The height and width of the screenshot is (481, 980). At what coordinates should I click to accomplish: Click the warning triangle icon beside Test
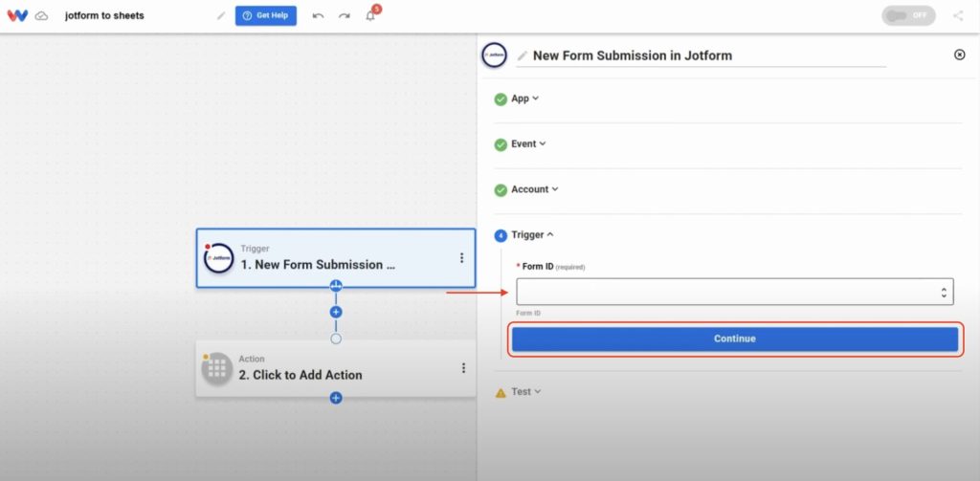click(x=501, y=393)
